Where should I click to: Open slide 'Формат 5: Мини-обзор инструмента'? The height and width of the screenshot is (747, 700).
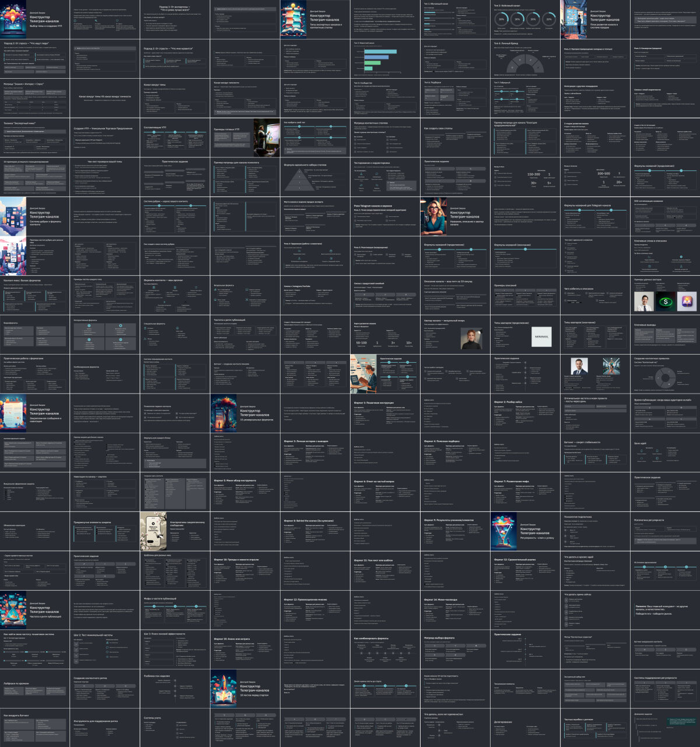[245, 492]
